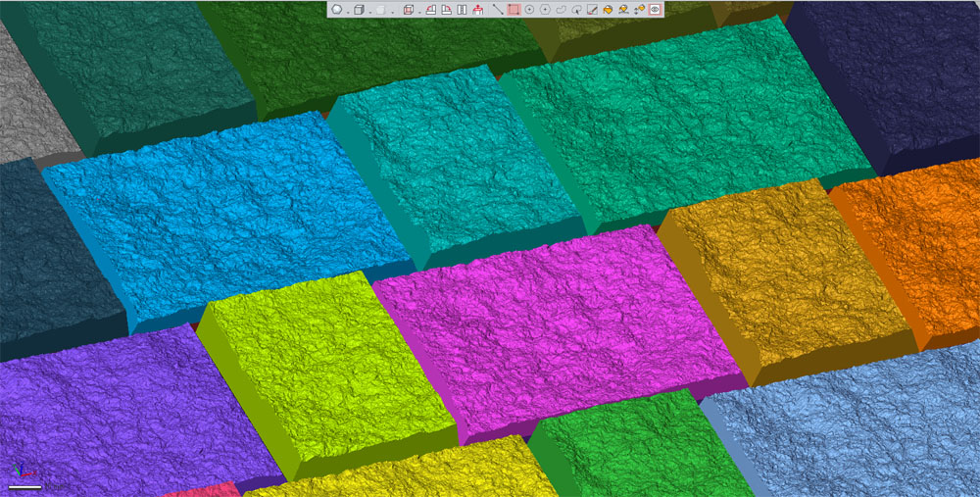Select the diagonal line selection tool

(498, 10)
